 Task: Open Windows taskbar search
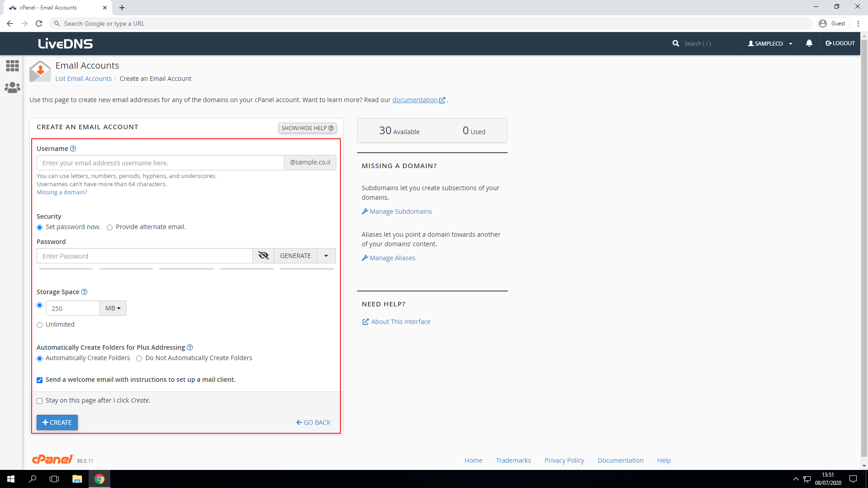point(33,479)
